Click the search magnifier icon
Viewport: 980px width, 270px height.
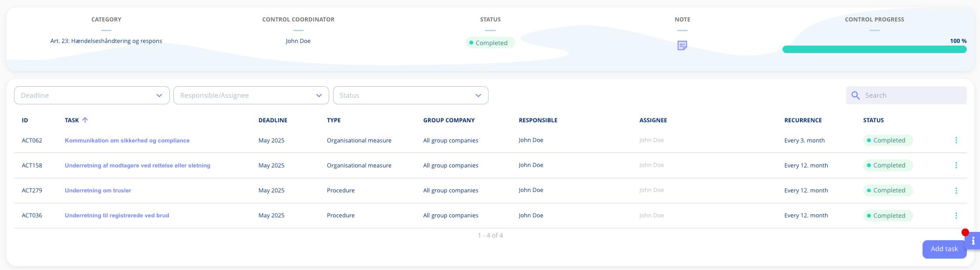[x=855, y=96]
